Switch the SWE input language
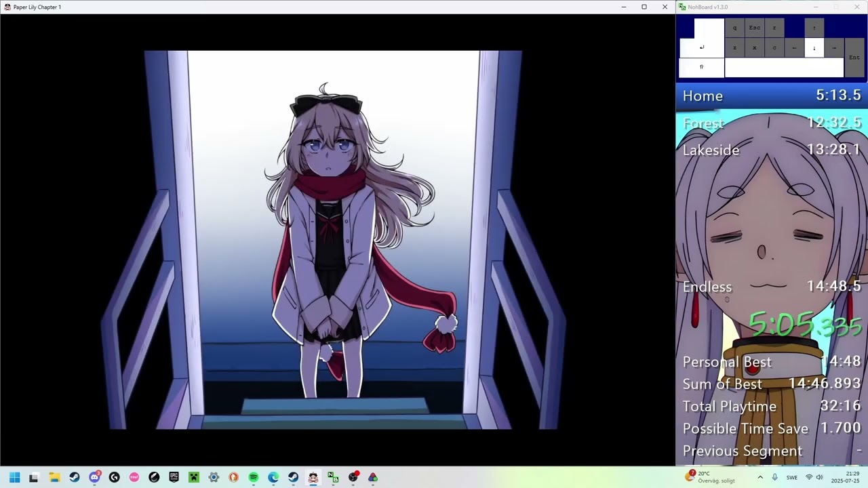This screenshot has width=868, height=488. tap(792, 477)
